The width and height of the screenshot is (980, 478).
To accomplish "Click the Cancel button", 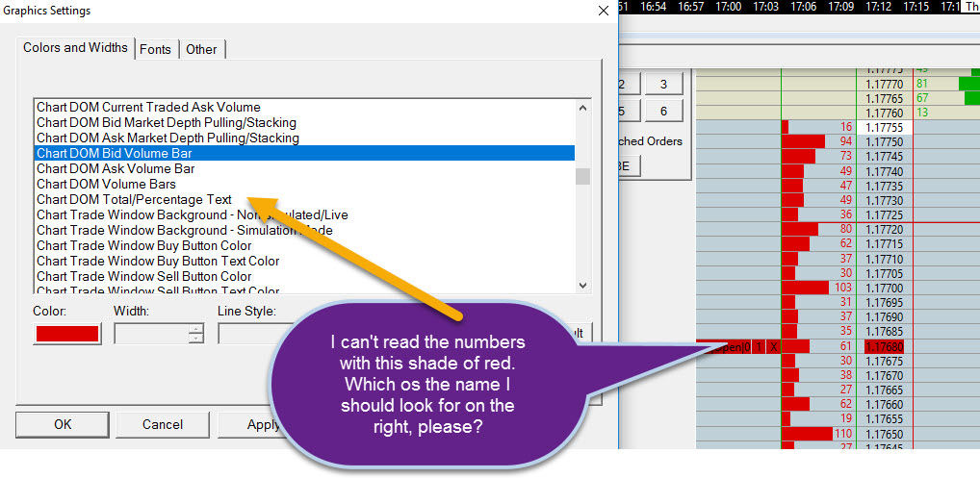I will click(x=163, y=424).
